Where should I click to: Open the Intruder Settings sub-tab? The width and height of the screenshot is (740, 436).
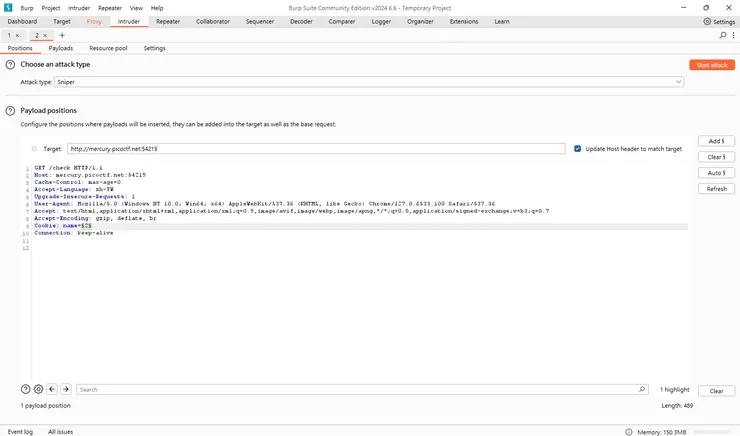pos(155,48)
